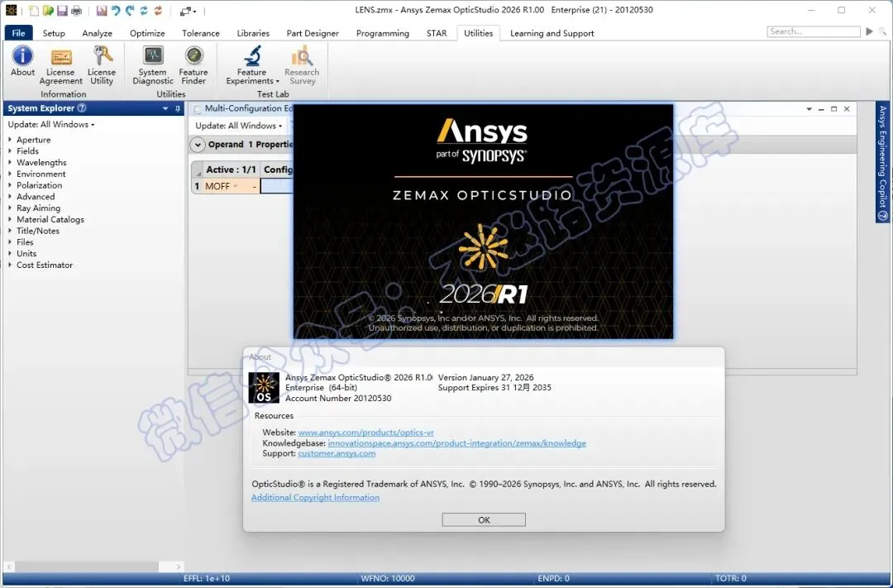Switch to the Programming ribbon tab

tap(383, 33)
